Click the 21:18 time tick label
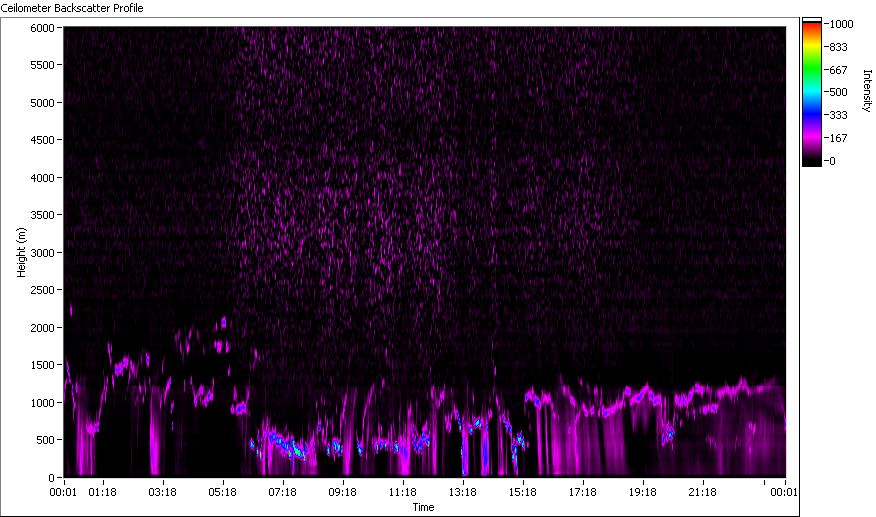 [x=703, y=492]
